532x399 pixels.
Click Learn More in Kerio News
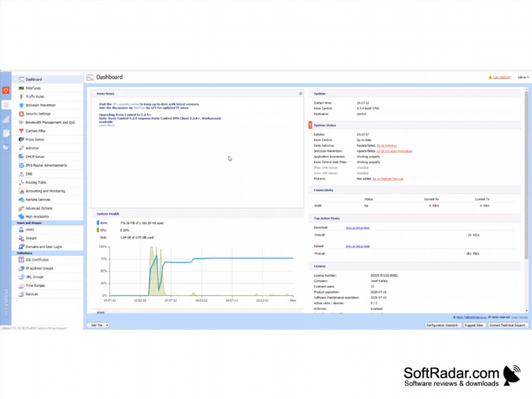tap(106, 125)
